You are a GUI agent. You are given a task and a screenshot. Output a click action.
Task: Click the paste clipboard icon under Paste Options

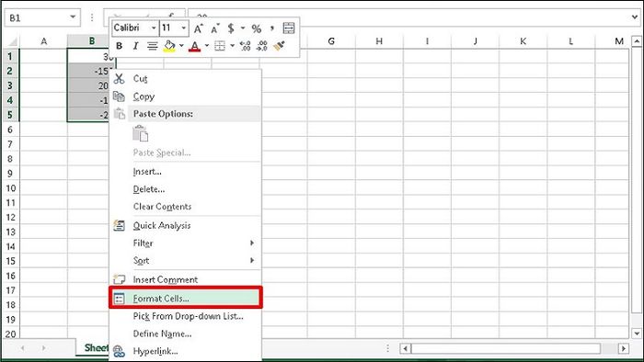pyautogui.click(x=141, y=133)
